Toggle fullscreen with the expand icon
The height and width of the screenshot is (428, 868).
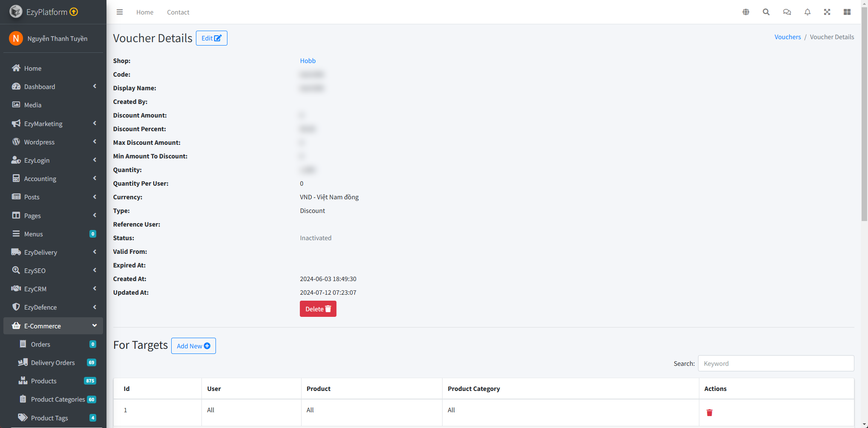click(827, 12)
